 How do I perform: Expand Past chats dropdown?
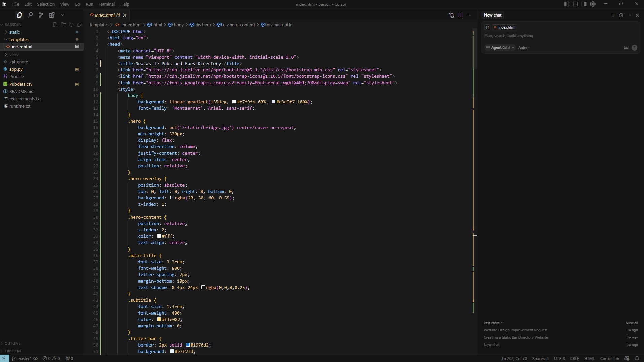point(494,323)
